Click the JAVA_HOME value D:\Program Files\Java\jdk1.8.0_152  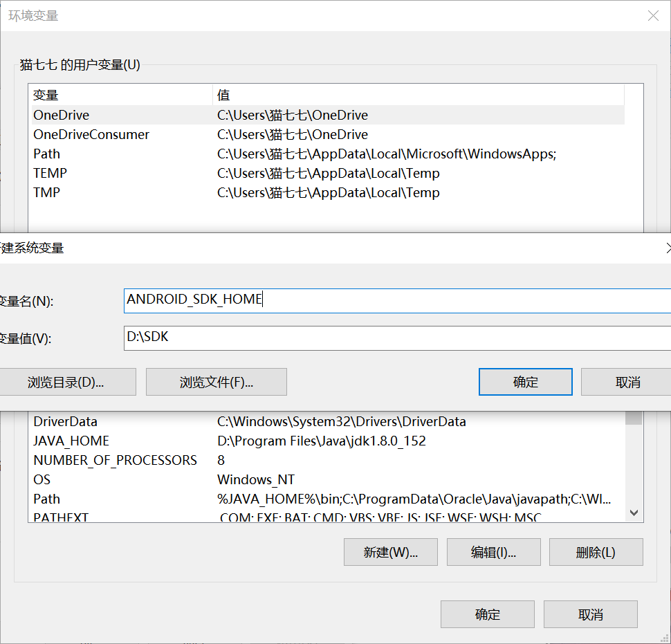click(x=322, y=441)
